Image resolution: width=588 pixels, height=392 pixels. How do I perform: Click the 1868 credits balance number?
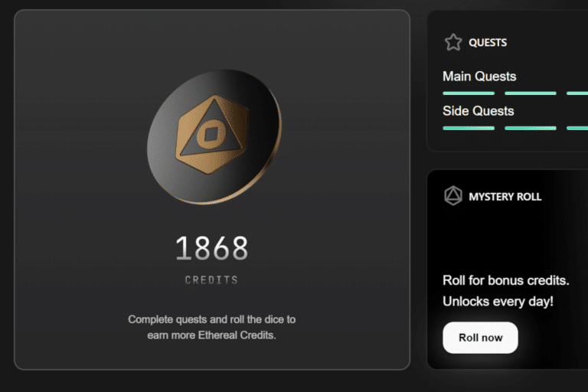(x=211, y=248)
